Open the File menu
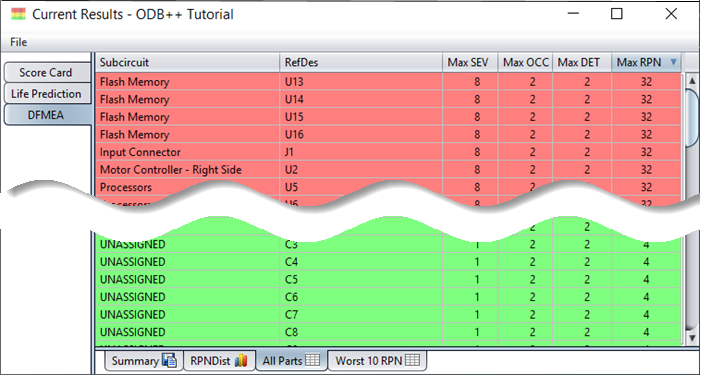 pyautogui.click(x=18, y=42)
